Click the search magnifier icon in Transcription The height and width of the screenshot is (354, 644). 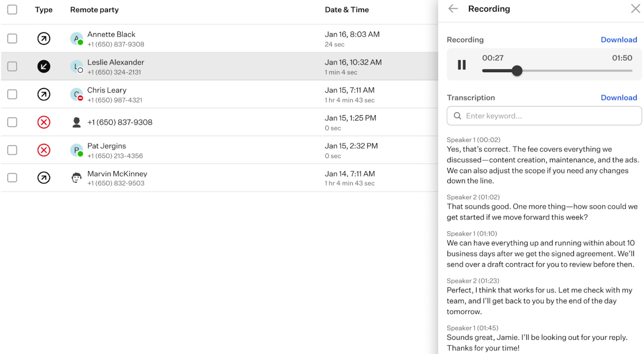[457, 116]
